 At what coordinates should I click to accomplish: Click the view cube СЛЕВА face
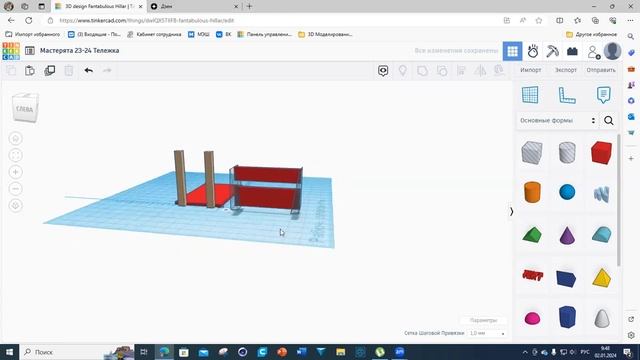25,108
